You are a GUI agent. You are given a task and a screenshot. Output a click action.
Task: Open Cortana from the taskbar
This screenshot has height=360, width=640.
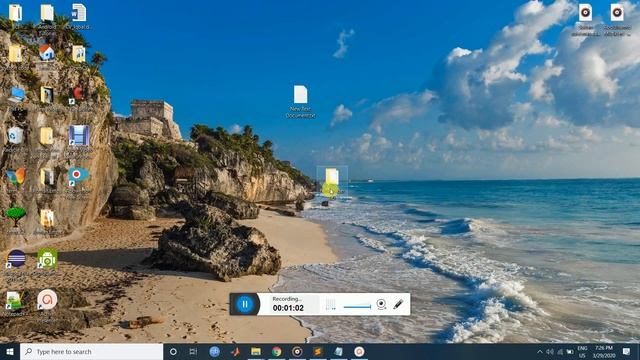click(x=173, y=351)
